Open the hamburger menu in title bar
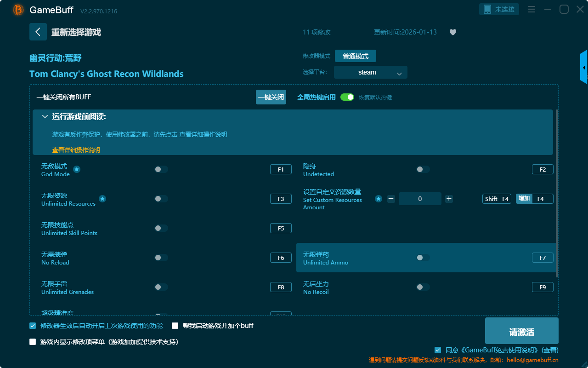This screenshot has width=588, height=368. tap(531, 10)
